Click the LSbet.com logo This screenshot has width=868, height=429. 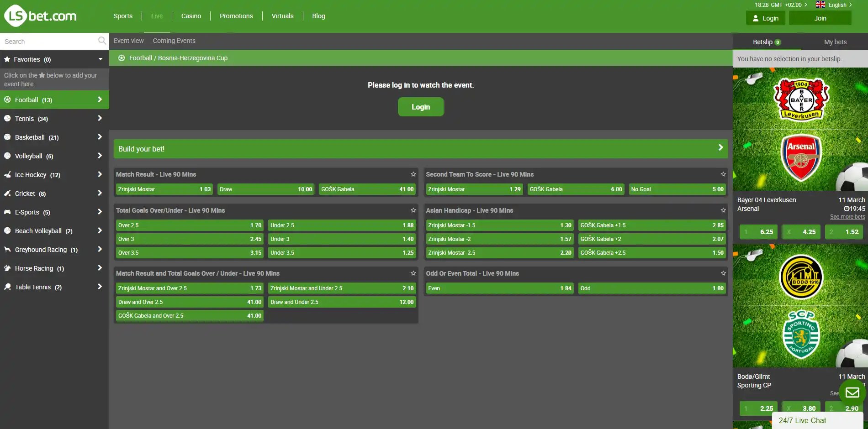pyautogui.click(x=40, y=16)
